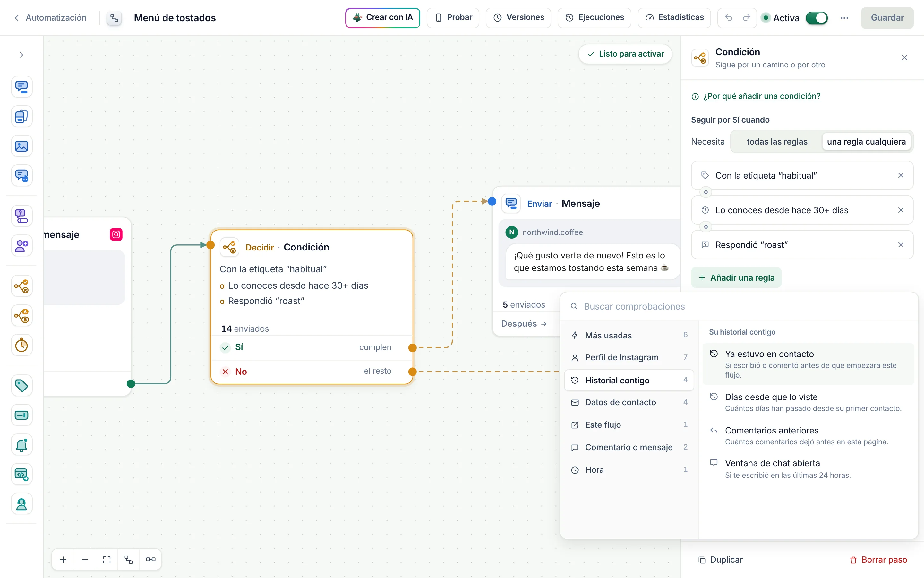Pick the condition step icon in sidebar
The height and width of the screenshot is (578, 924).
point(21,286)
